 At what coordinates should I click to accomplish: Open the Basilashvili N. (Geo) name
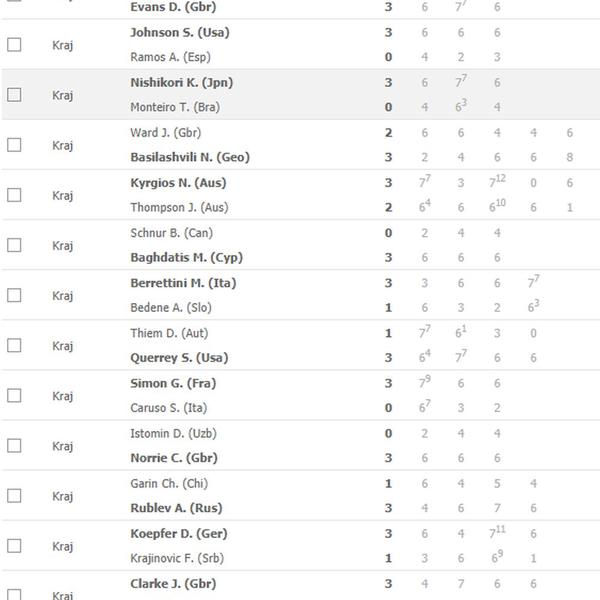coord(190,157)
